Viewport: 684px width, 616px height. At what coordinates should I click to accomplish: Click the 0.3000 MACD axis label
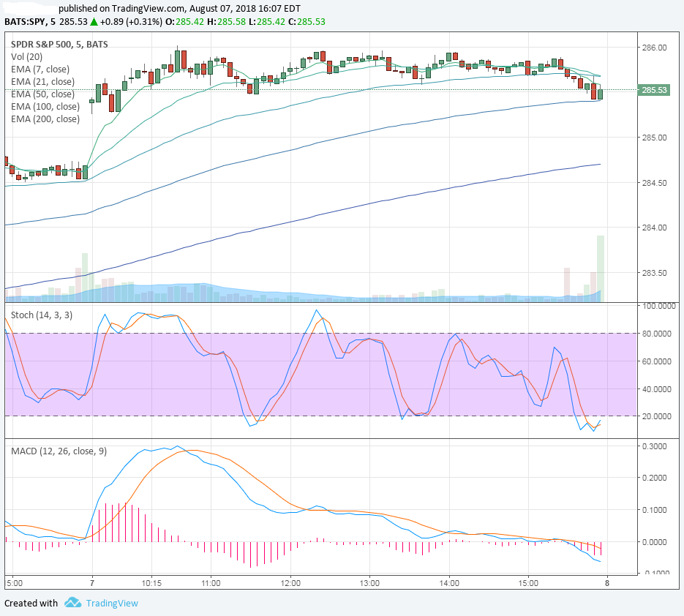[x=655, y=446]
